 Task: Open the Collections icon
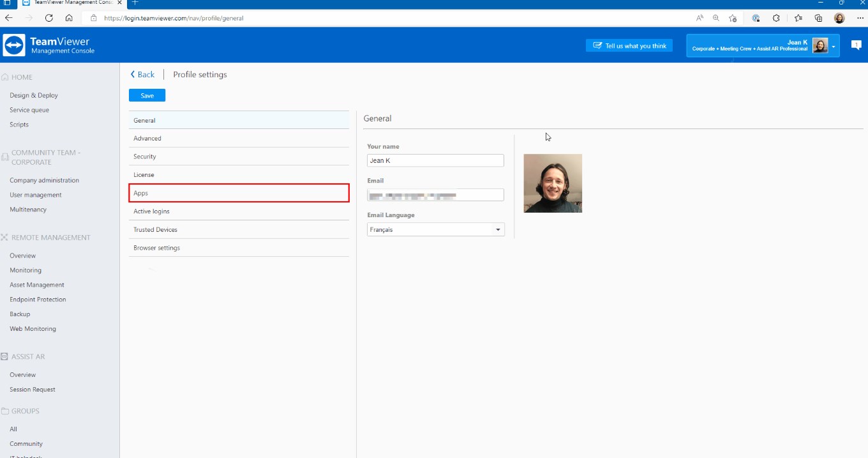pyautogui.click(x=819, y=18)
